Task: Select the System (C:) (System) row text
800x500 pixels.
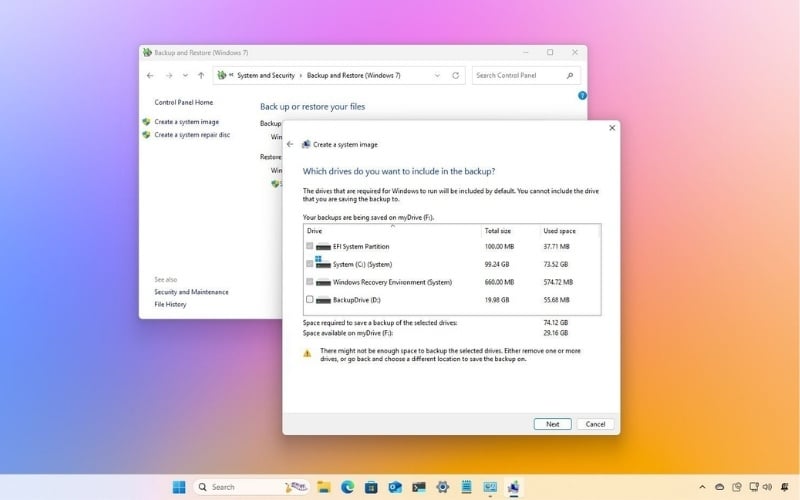Action: [x=362, y=264]
